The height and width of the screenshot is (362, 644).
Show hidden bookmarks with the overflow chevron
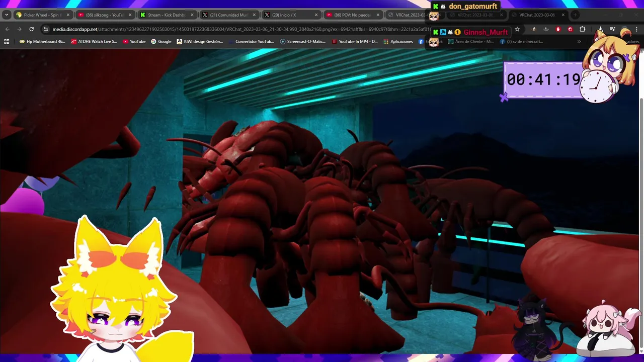(579, 41)
